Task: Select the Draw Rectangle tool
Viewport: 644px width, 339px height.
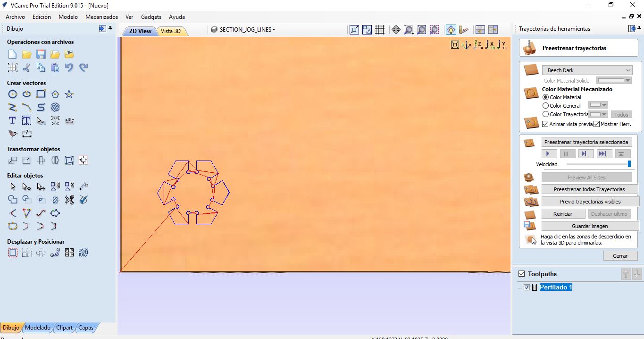Action: pyautogui.click(x=41, y=94)
